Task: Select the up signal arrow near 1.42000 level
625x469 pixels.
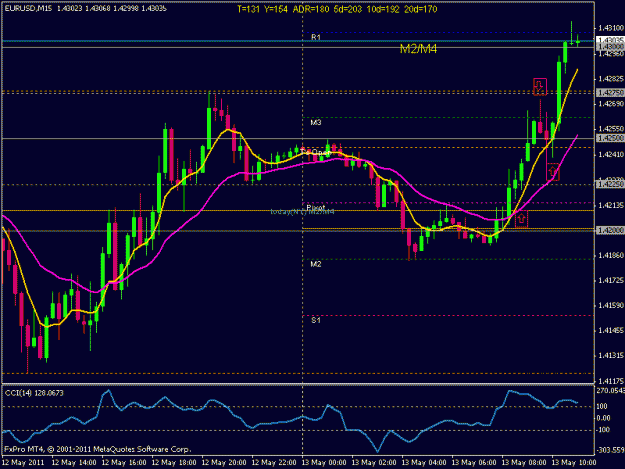Action: tap(521, 219)
